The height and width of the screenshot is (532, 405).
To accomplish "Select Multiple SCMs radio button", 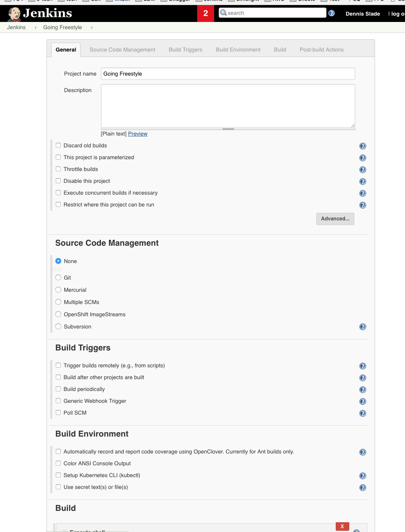I will pyautogui.click(x=58, y=302).
